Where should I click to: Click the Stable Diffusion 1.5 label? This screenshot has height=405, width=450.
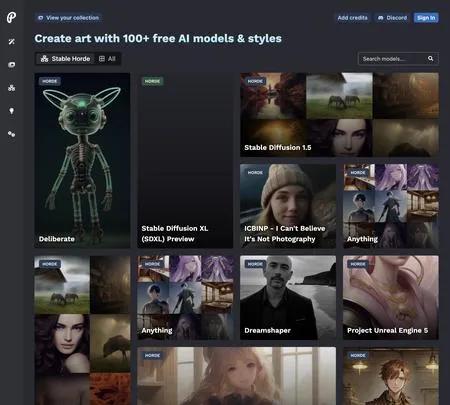[278, 147]
